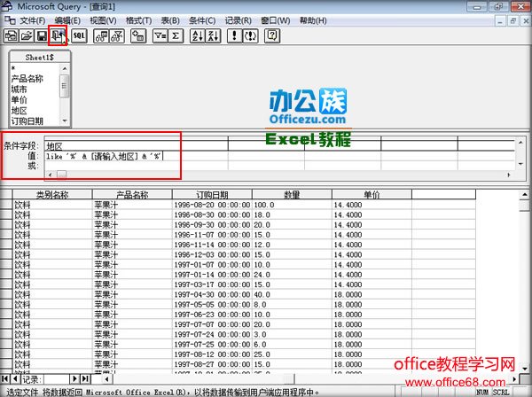This screenshot has height=397, width=532.
Task: Go to first record navigation button
Action: pos(5,378)
